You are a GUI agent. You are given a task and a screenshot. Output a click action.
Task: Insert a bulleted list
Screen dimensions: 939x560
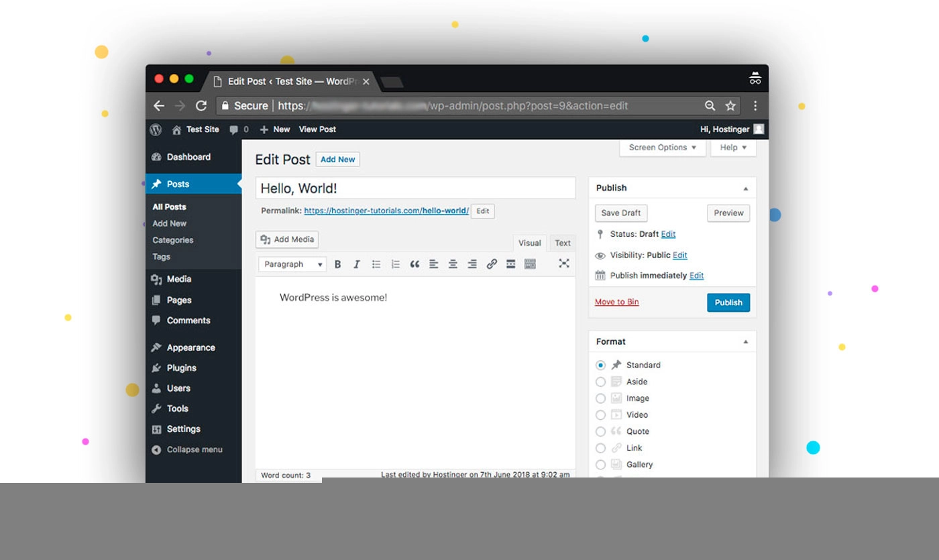click(376, 264)
